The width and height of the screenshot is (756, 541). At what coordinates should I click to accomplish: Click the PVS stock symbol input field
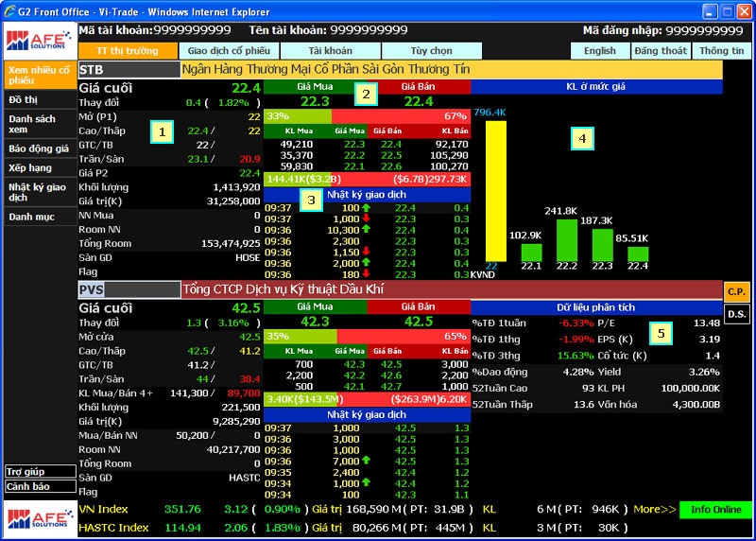[129, 289]
